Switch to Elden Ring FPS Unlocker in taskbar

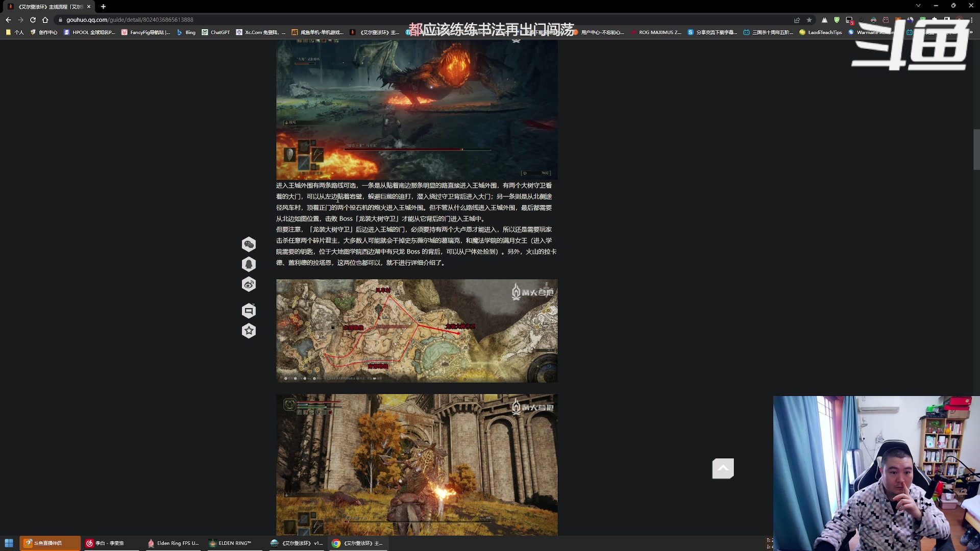(x=173, y=543)
